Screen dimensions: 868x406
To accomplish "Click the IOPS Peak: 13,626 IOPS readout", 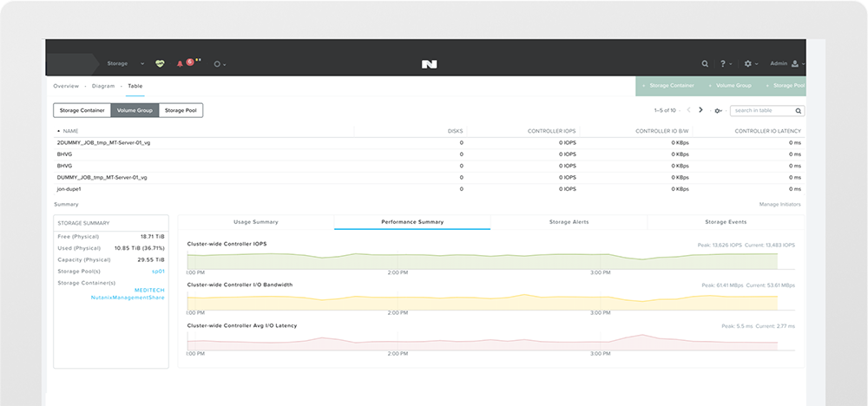I will pyautogui.click(x=720, y=245).
